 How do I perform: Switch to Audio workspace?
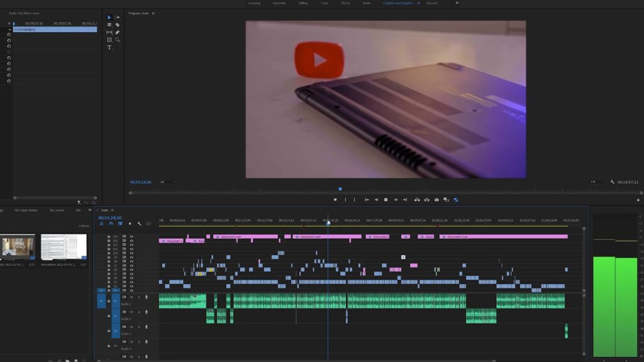click(x=367, y=3)
